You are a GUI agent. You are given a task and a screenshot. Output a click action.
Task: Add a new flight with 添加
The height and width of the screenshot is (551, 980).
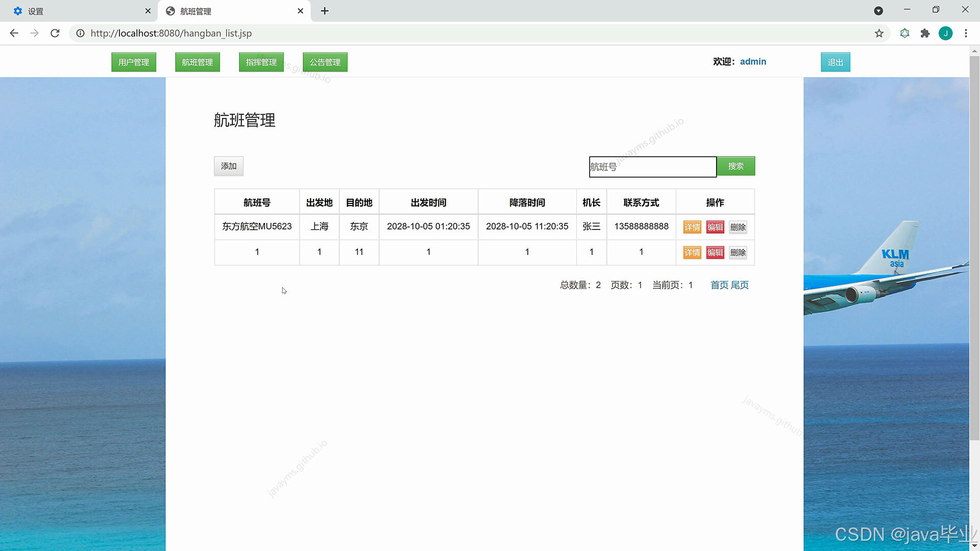pyautogui.click(x=229, y=166)
